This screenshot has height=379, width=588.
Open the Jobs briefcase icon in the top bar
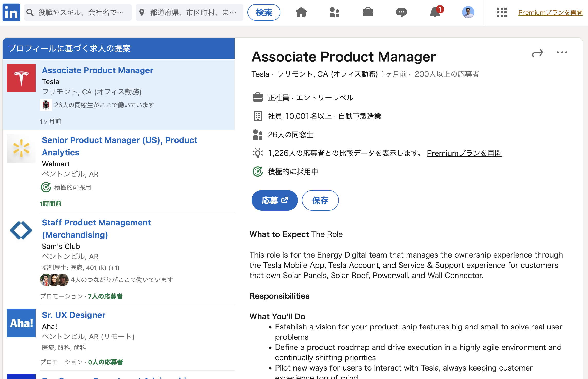coord(368,12)
